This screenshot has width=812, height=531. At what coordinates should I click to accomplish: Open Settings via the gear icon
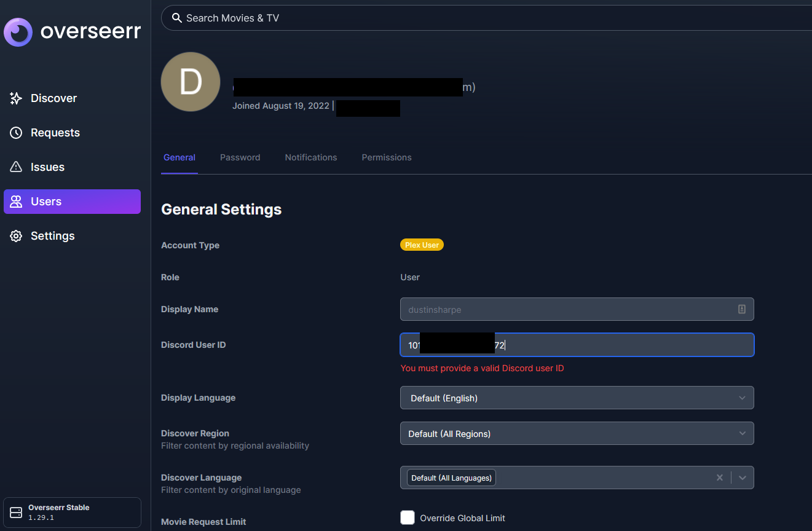point(16,235)
